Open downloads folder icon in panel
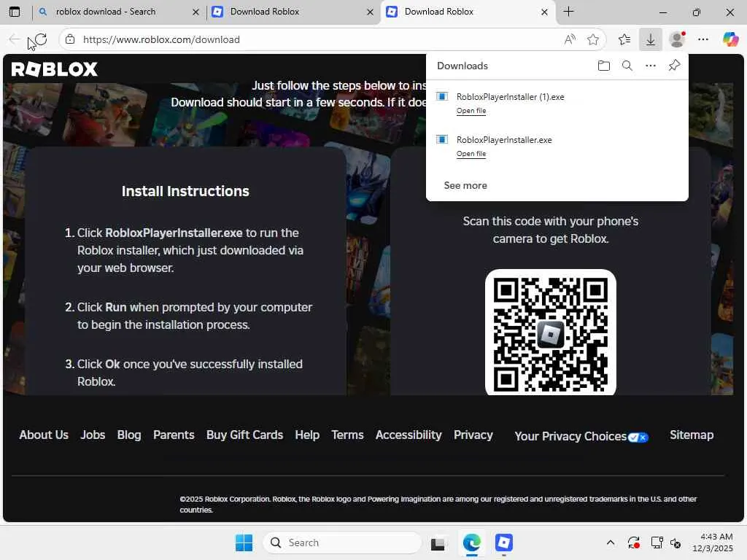Image resolution: width=747 pixels, height=560 pixels. click(x=603, y=66)
